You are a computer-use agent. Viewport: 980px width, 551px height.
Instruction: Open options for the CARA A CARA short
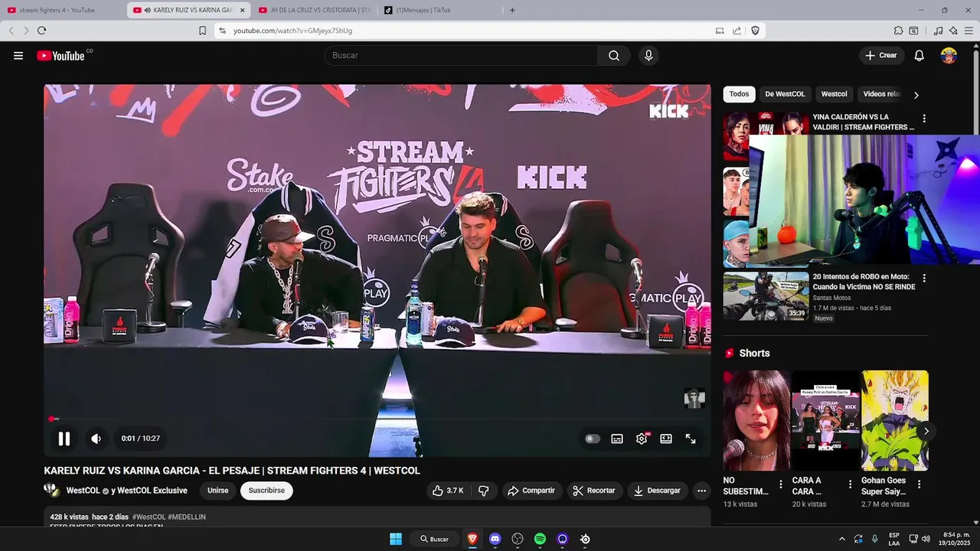(x=850, y=484)
